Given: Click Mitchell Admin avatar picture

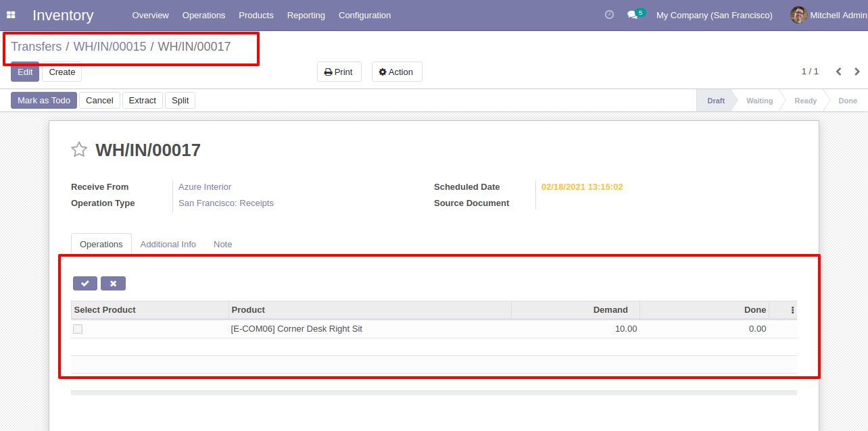Looking at the screenshot, I should tap(798, 15).
